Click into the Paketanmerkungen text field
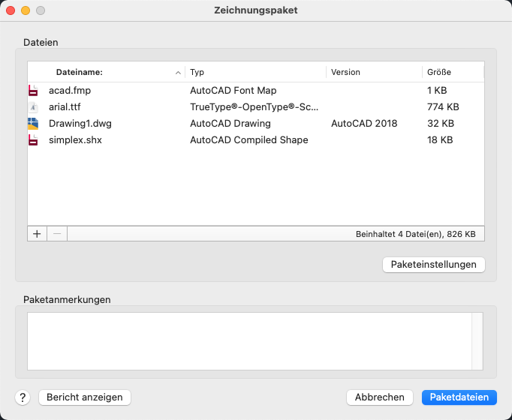The width and height of the screenshot is (512, 420). click(248, 341)
